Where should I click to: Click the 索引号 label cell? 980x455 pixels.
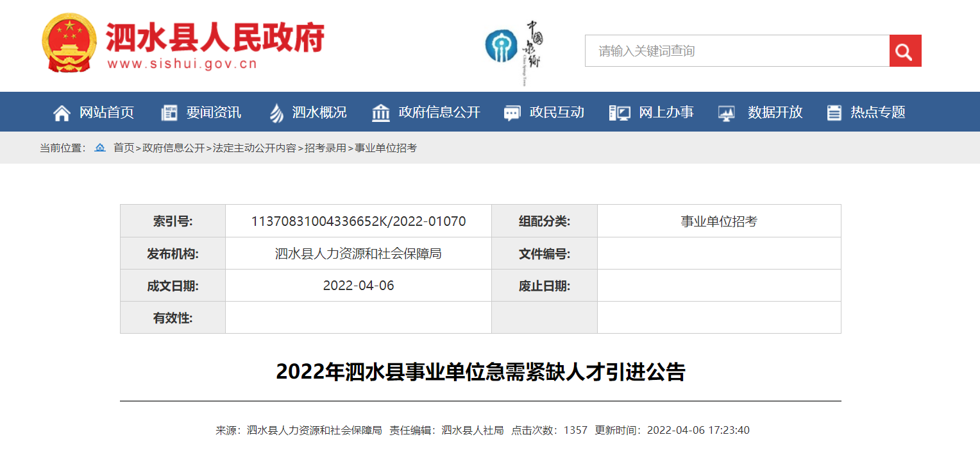click(173, 221)
